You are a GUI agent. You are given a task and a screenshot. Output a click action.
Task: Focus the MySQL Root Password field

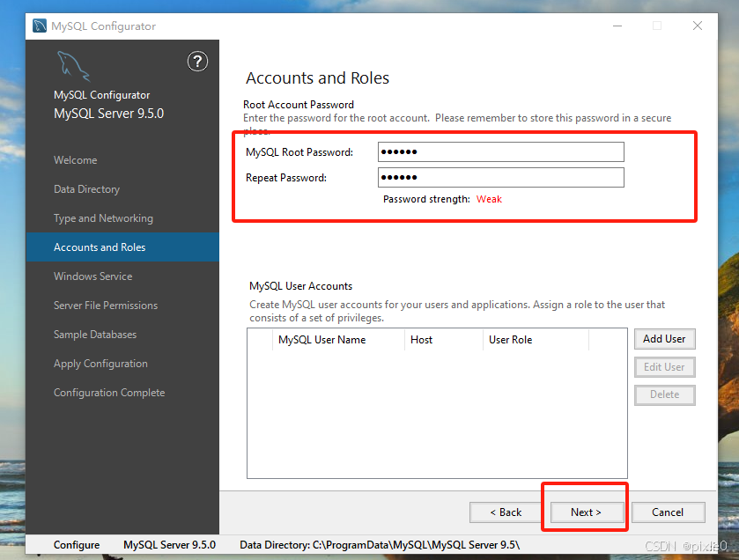pyautogui.click(x=501, y=152)
